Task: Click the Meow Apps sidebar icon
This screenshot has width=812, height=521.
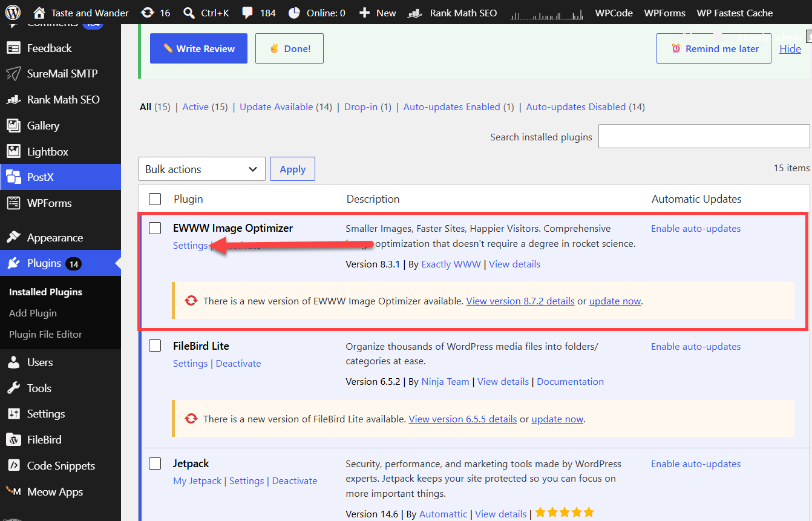Action: coord(13,492)
